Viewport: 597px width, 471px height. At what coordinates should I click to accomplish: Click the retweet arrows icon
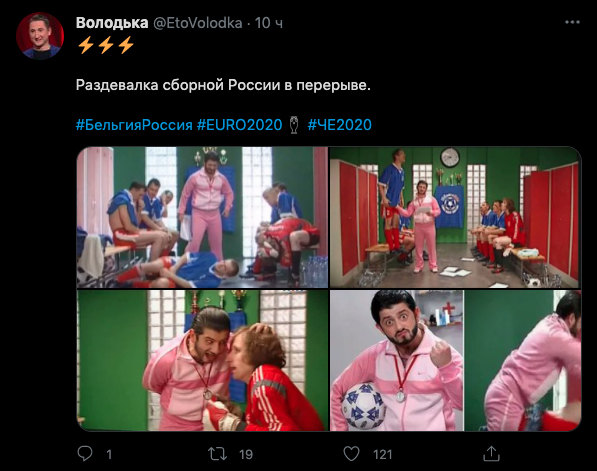click(217, 454)
